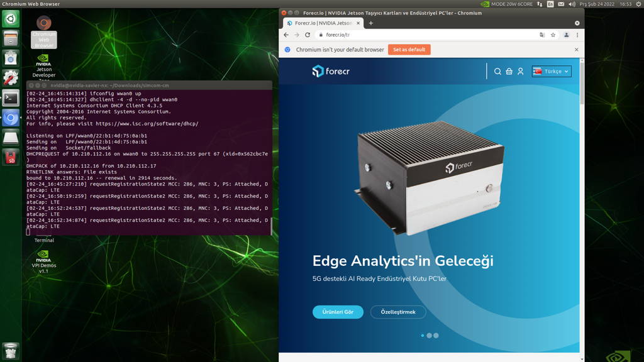This screenshot has height=362, width=644.
Task: Click the Chromium Web Browser top-bar label
Action: [x=31, y=4]
